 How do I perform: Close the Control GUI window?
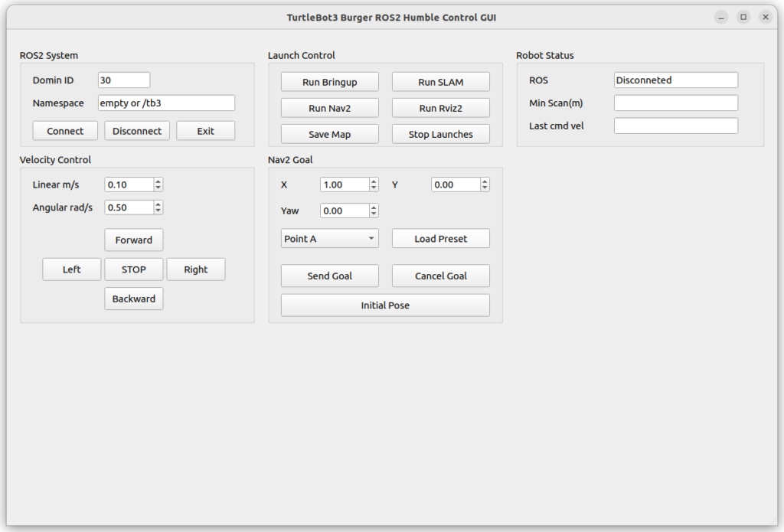pos(766,18)
